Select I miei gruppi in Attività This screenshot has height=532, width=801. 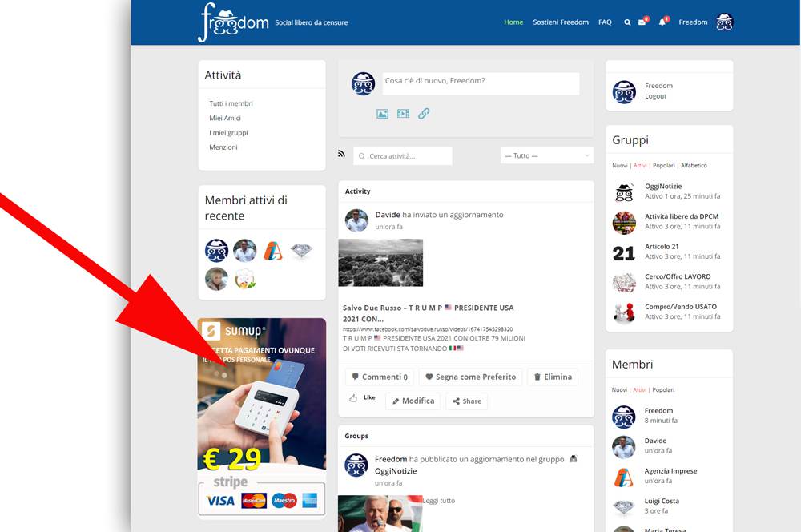[x=228, y=132]
